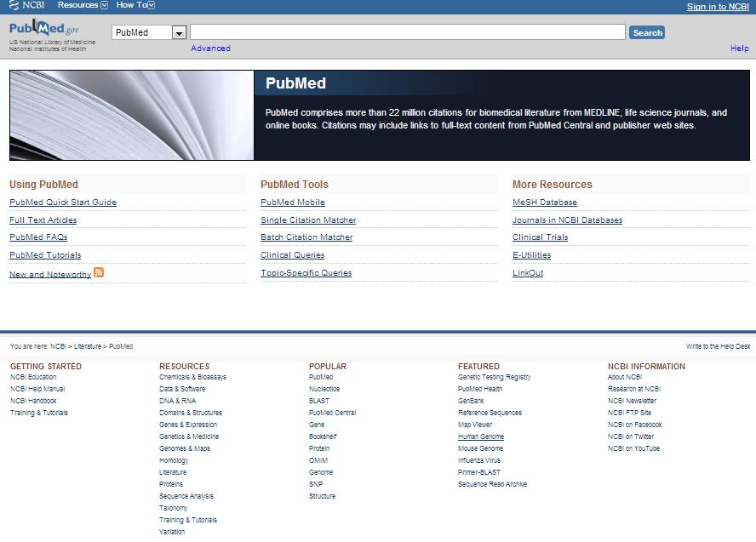Open PubMed FAQs link
Screen dimensions: 756x542
[38, 237]
